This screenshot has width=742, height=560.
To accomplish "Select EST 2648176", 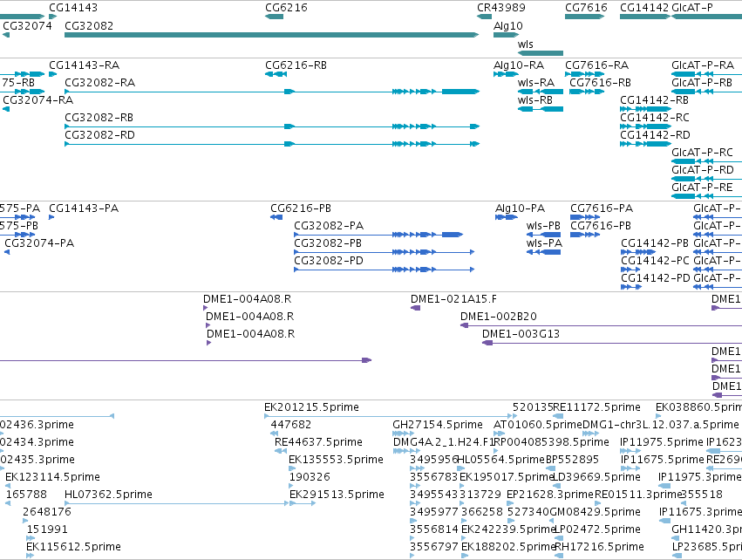I will pos(25,521).
